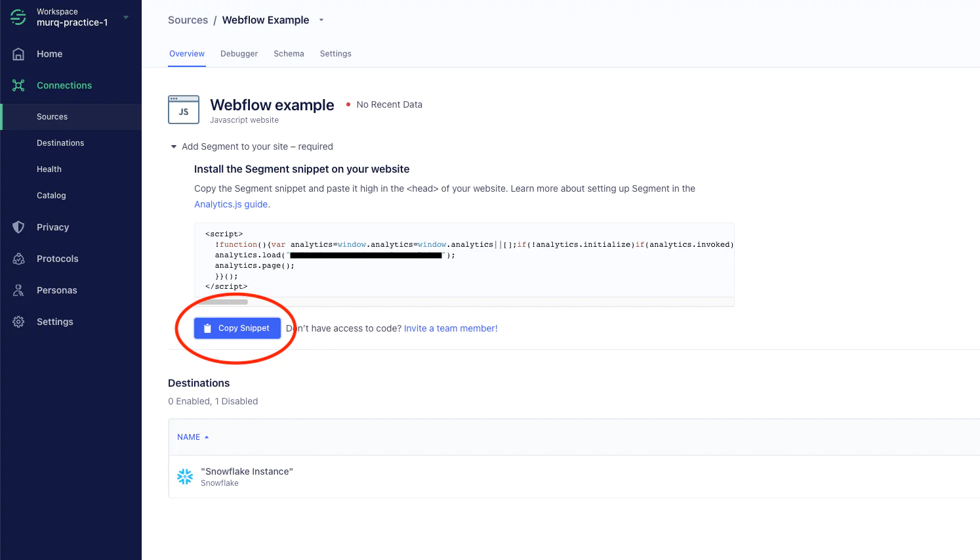Click the Home house icon
980x560 pixels.
tap(18, 54)
